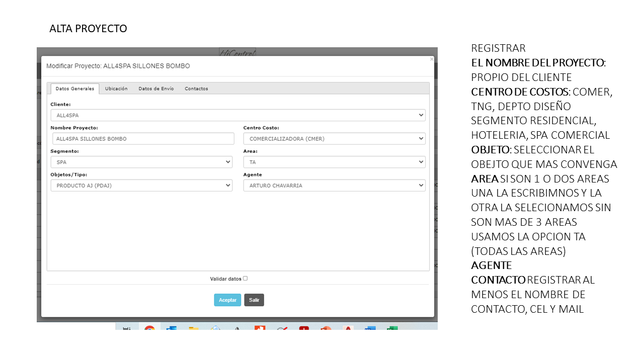Select the Datos Generales tab
The height and width of the screenshot is (362, 644).
74,88
